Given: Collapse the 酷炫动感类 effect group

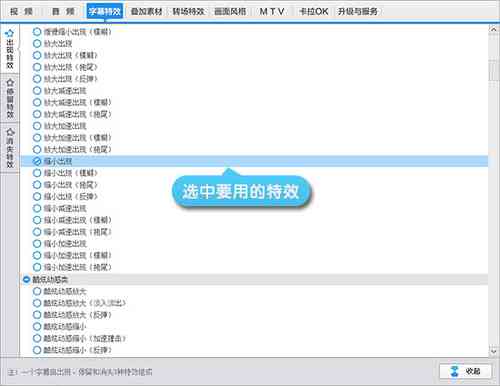Looking at the screenshot, I should point(26,279).
